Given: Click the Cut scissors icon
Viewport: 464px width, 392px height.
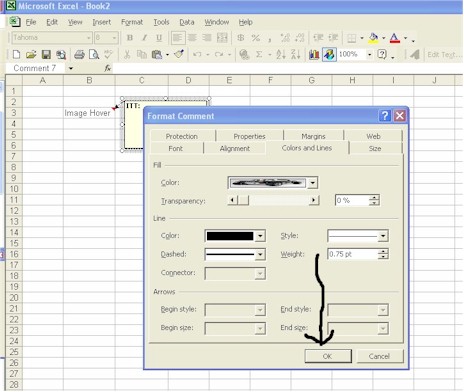Looking at the screenshot, I should click(127, 54).
